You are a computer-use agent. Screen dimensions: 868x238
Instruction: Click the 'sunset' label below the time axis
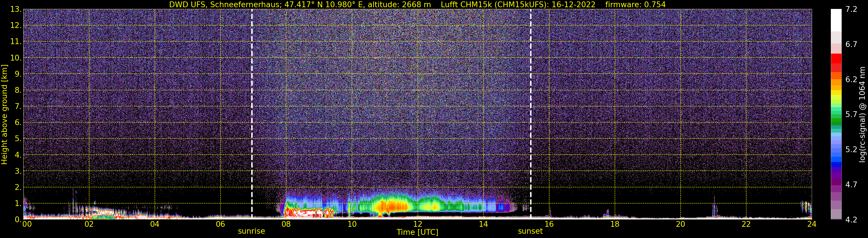(530, 231)
